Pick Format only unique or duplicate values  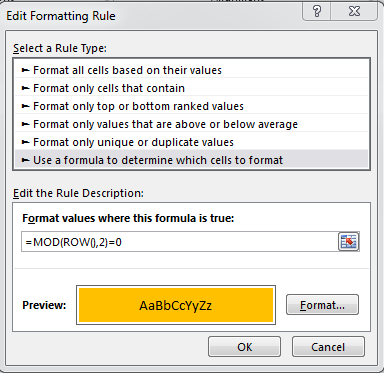pyautogui.click(x=191, y=142)
